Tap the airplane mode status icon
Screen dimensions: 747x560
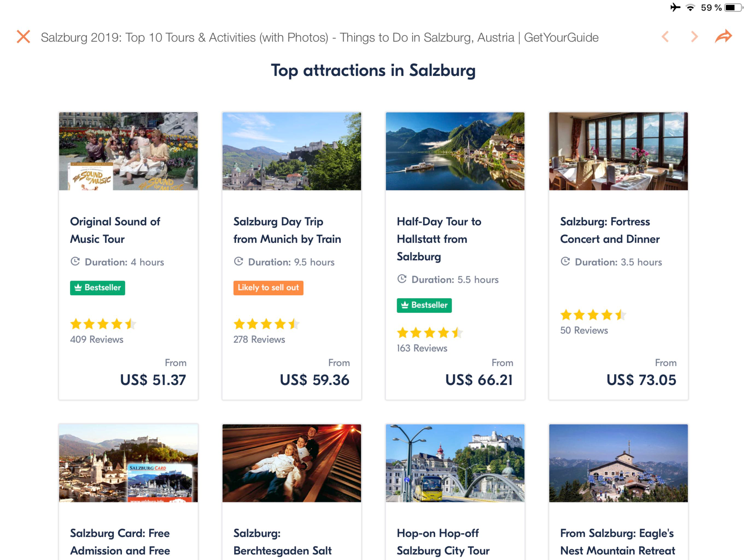pyautogui.click(x=675, y=7)
